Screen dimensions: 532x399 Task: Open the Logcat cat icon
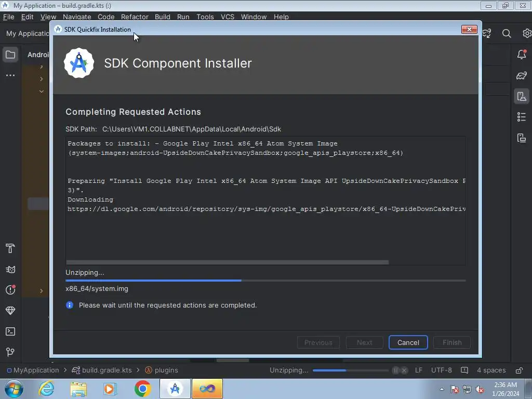point(10,270)
